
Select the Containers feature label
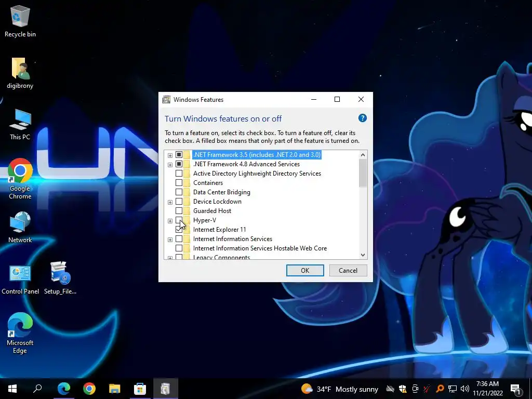pos(208,183)
